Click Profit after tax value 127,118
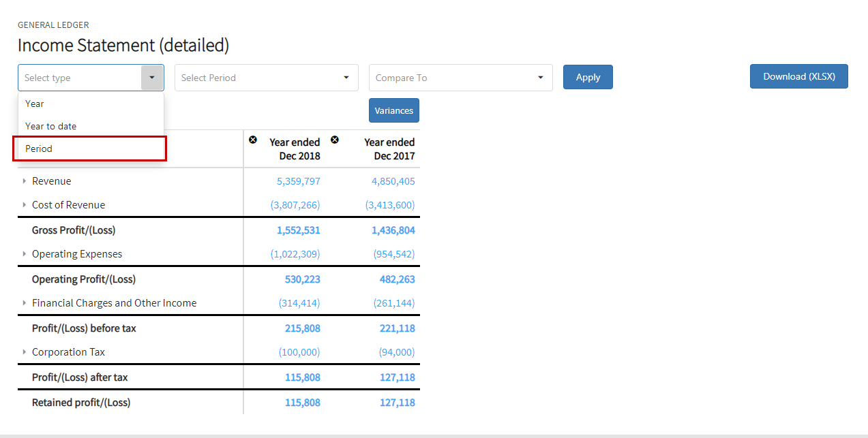 pos(398,377)
